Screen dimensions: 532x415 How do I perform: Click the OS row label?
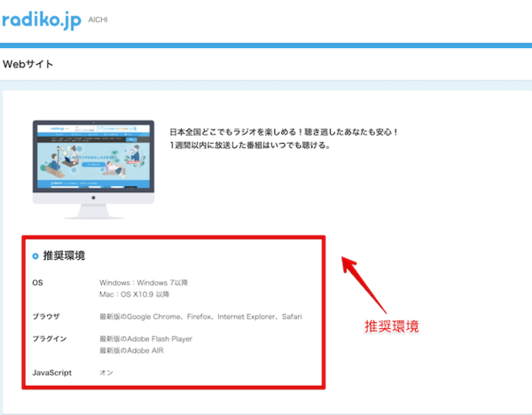click(37, 282)
